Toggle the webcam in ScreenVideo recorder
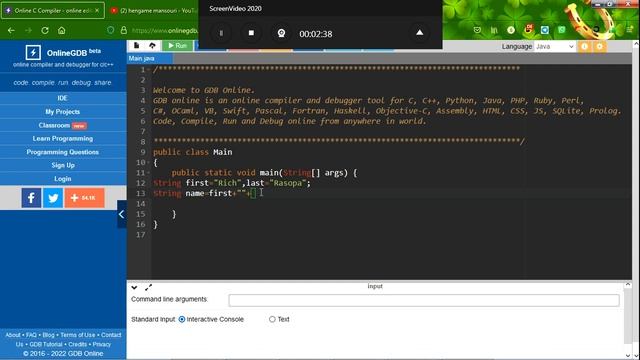The height and width of the screenshot is (360, 640). (281, 33)
